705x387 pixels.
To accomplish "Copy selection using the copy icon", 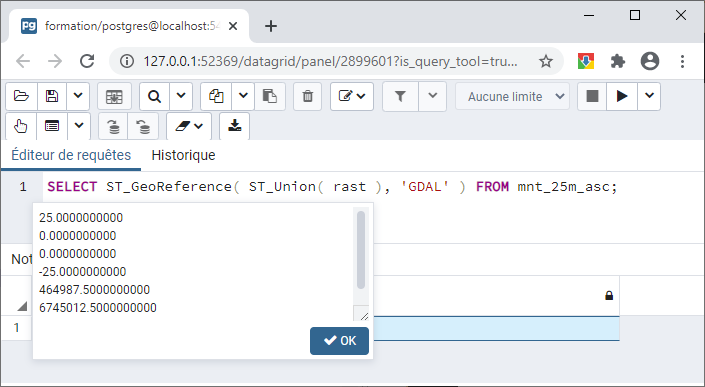I will point(216,96).
